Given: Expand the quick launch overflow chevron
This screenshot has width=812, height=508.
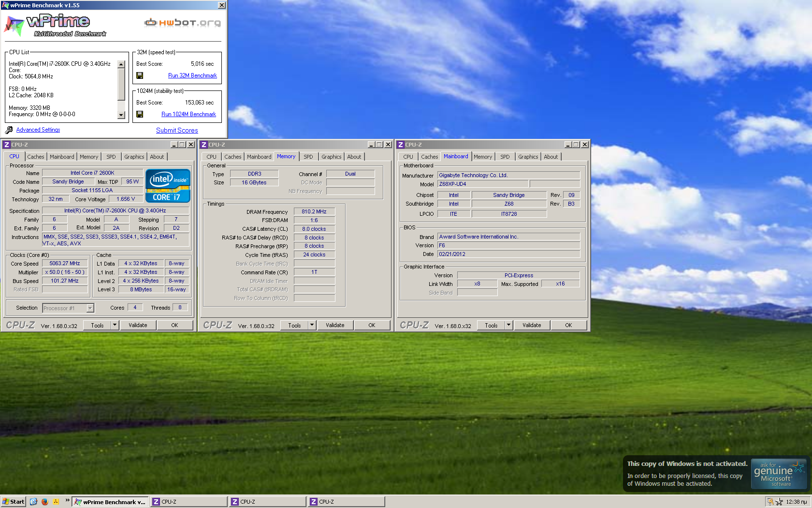Looking at the screenshot, I should click(67, 500).
